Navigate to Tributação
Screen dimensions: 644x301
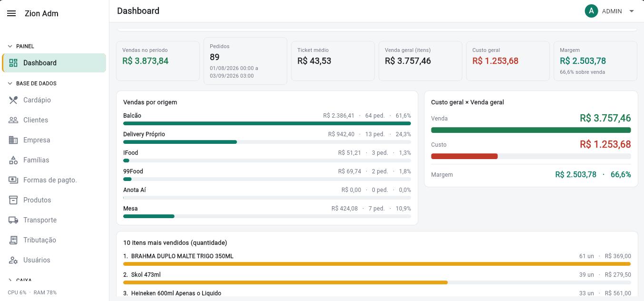(54, 240)
